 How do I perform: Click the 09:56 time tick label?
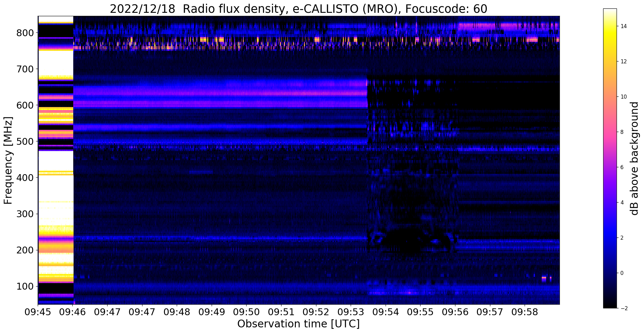(x=455, y=312)
